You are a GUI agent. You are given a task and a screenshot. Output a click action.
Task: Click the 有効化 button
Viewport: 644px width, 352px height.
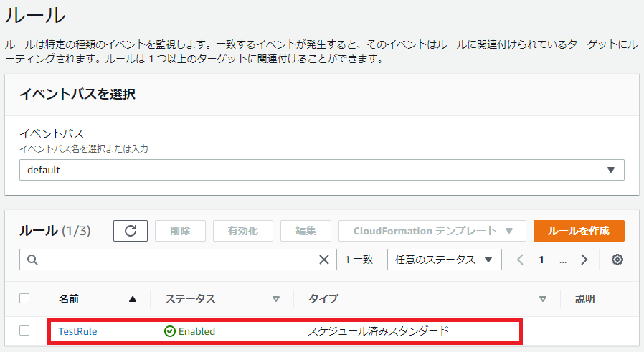tap(242, 231)
